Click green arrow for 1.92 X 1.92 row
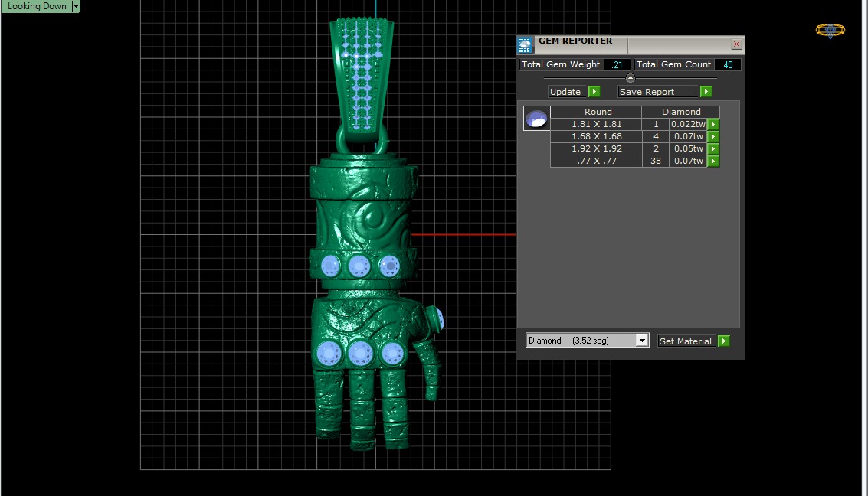 pos(713,148)
